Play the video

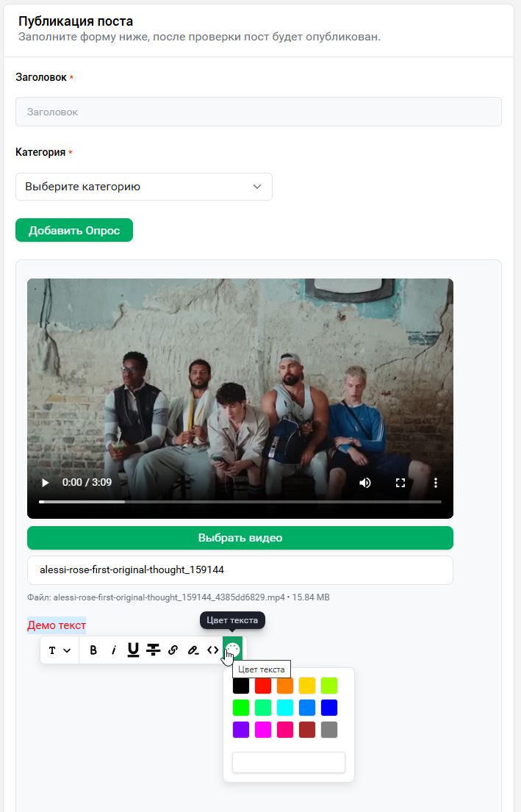46,483
